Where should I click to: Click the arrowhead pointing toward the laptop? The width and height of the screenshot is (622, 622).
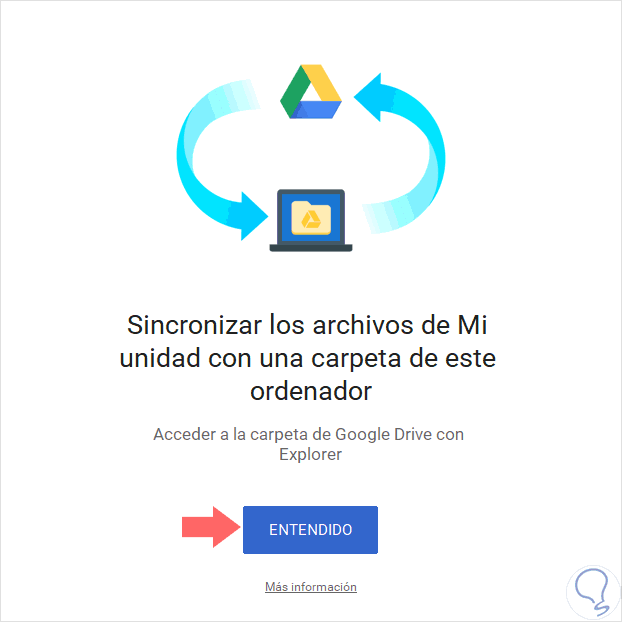pyautogui.click(x=254, y=216)
